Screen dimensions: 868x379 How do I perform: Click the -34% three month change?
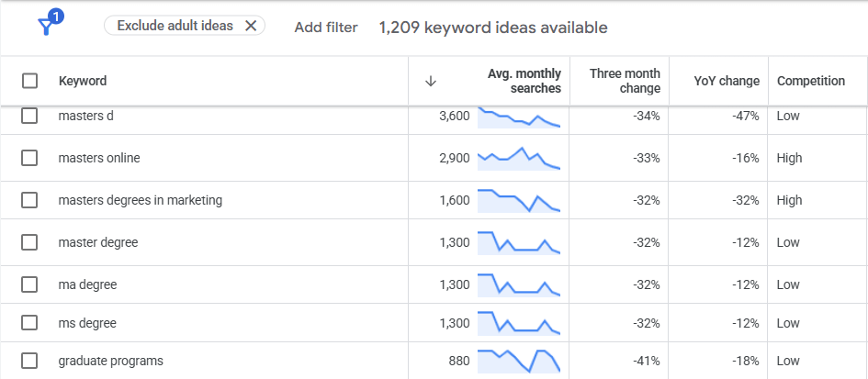pos(647,117)
